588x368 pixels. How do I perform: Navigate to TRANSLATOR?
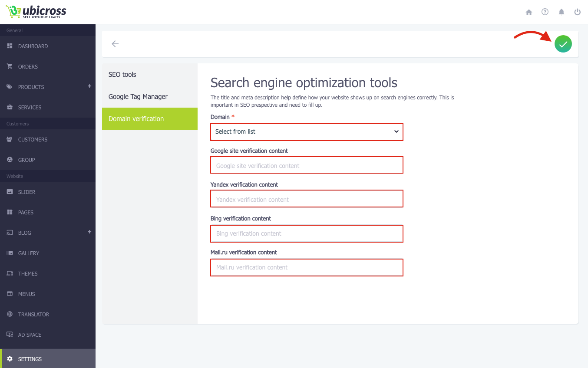tap(48, 315)
